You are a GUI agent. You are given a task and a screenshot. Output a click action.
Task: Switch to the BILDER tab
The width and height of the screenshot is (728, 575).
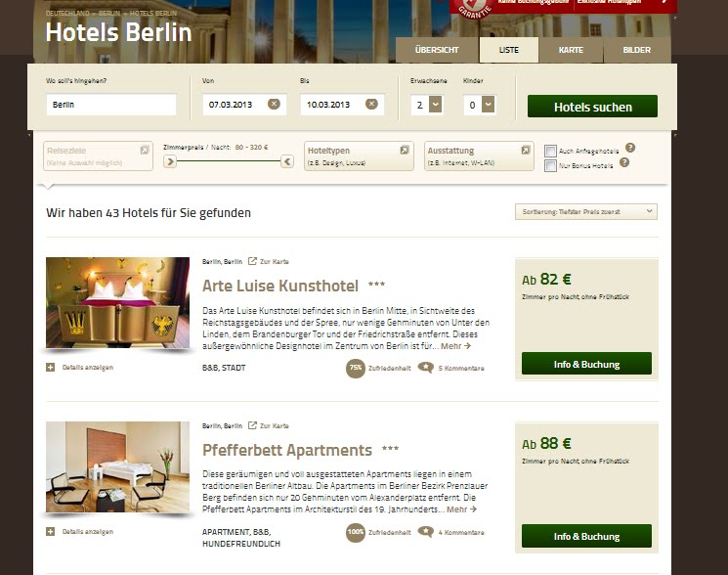tap(636, 50)
